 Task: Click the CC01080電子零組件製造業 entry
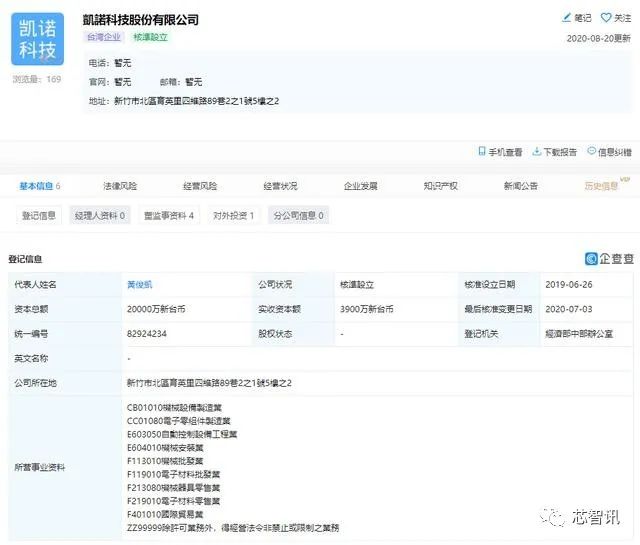pyautogui.click(x=179, y=421)
